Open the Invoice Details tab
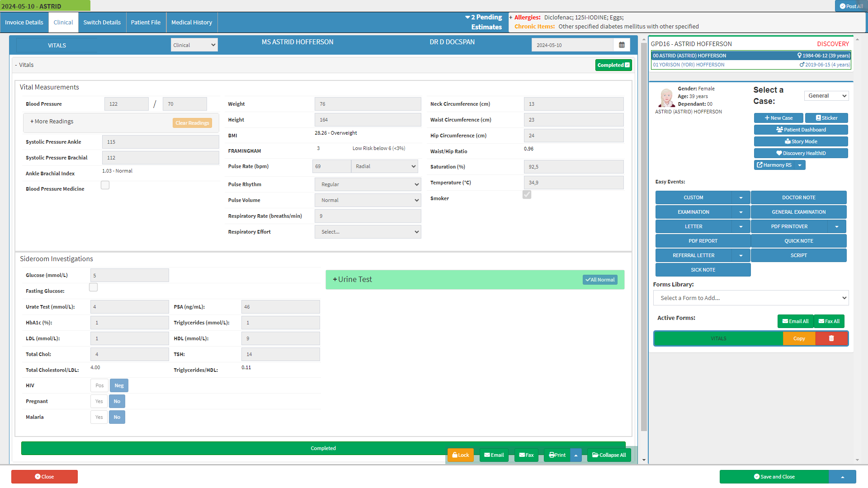 tap(24, 22)
